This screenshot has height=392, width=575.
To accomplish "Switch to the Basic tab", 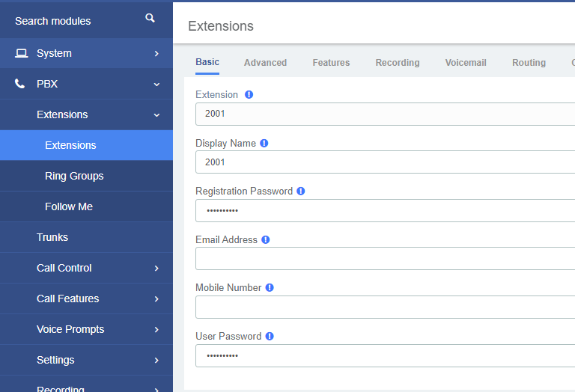I will [x=207, y=62].
